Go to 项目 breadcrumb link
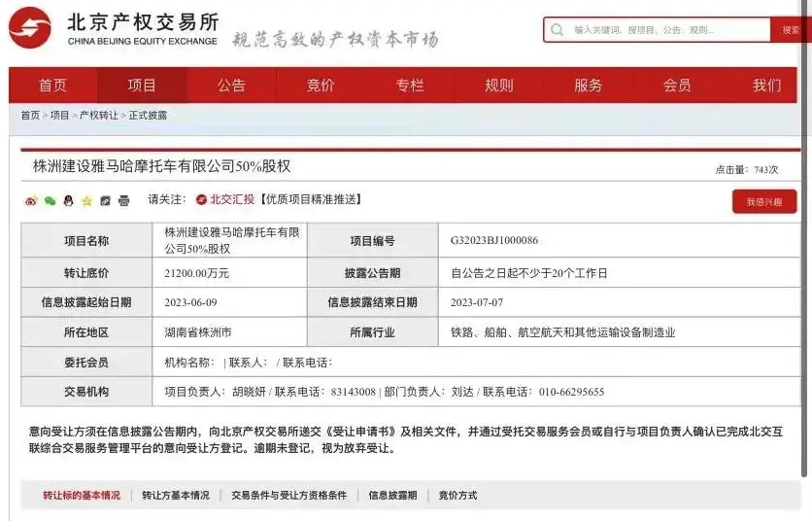The image size is (812, 521). [59, 115]
